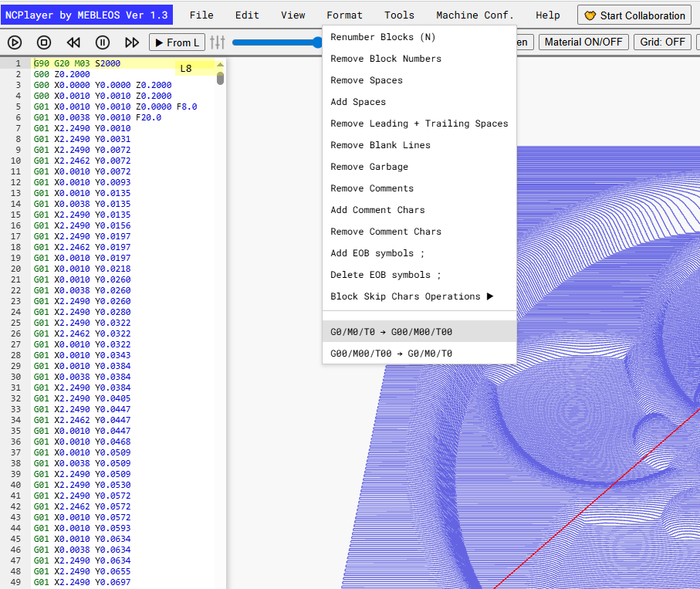Open the sliders settings icon

218,42
